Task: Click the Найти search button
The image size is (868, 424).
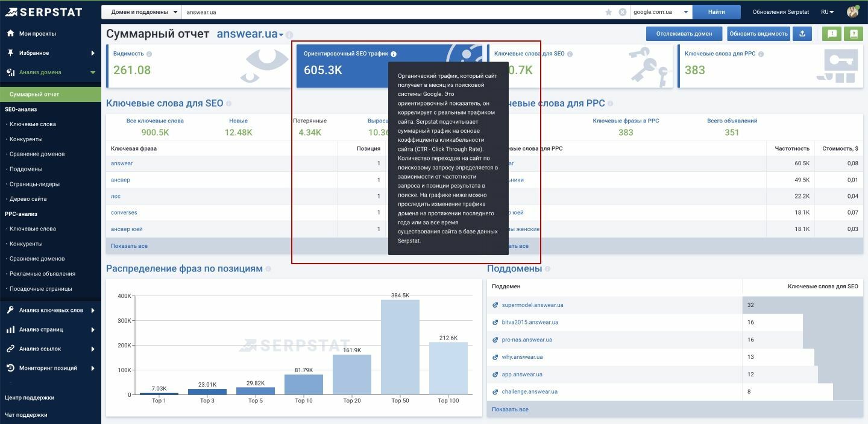Action: pos(716,12)
